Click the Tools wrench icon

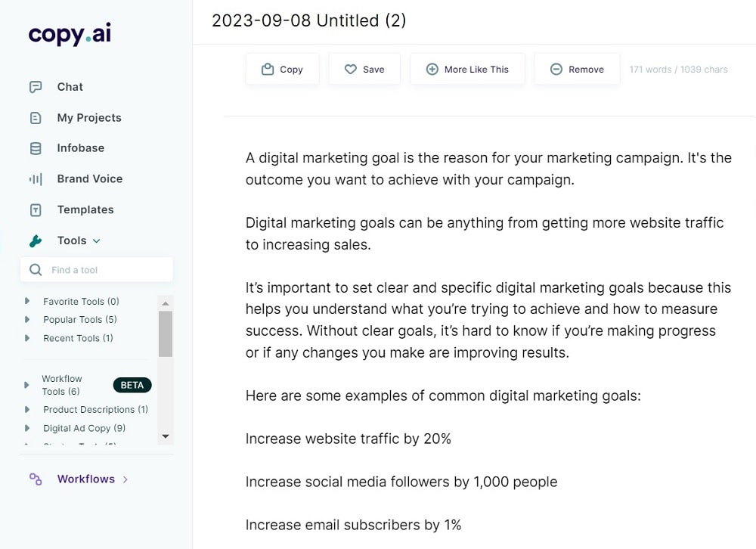[x=36, y=240]
